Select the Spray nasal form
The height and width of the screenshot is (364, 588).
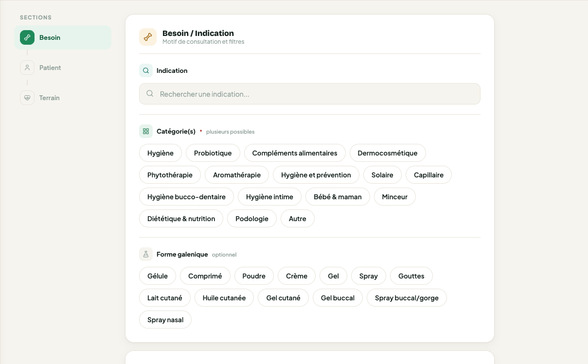165,320
